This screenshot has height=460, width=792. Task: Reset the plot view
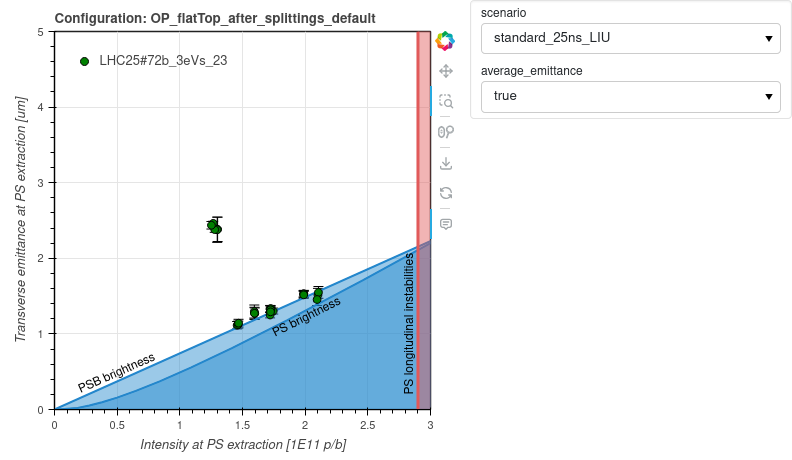446,193
